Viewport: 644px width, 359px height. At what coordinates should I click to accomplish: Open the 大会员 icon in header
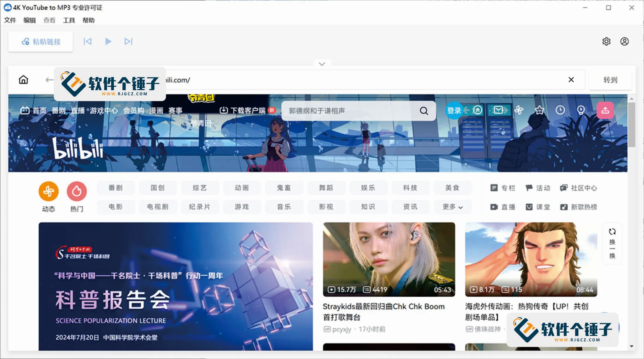point(477,110)
